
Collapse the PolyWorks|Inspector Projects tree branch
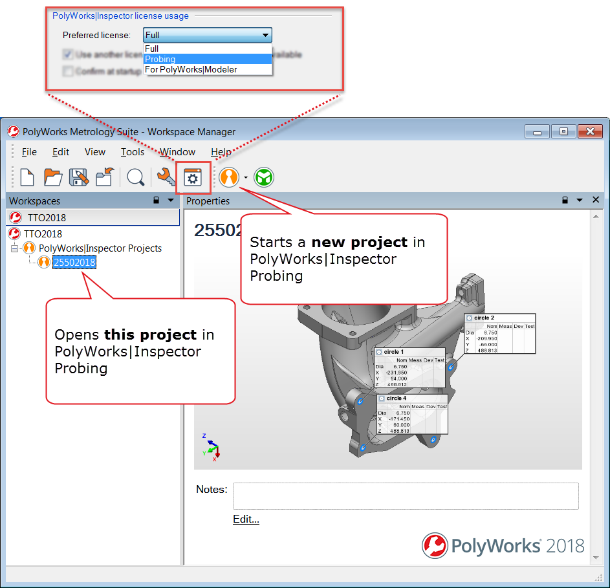pos(14,248)
